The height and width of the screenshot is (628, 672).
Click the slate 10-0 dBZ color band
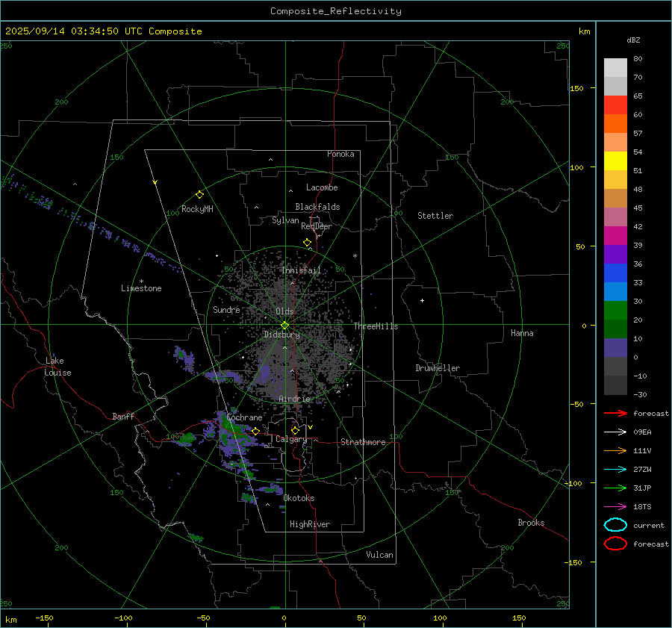pos(615,348)
